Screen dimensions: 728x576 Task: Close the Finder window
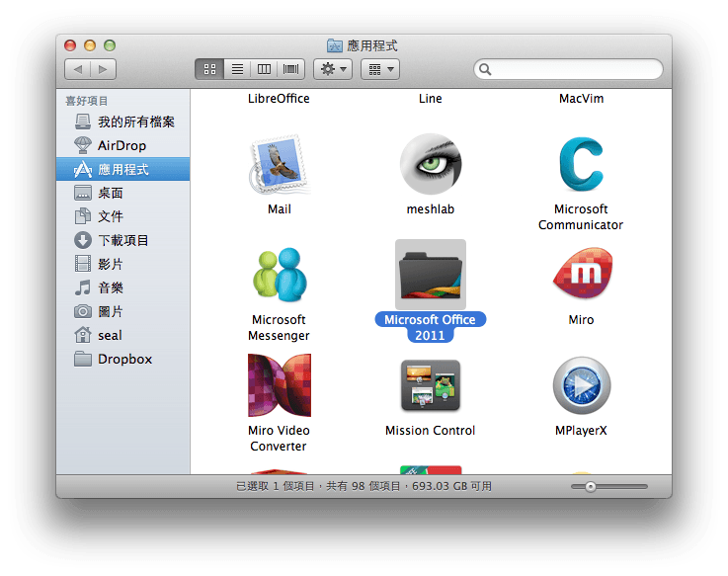pyautogui.click(x=70, y=45)
